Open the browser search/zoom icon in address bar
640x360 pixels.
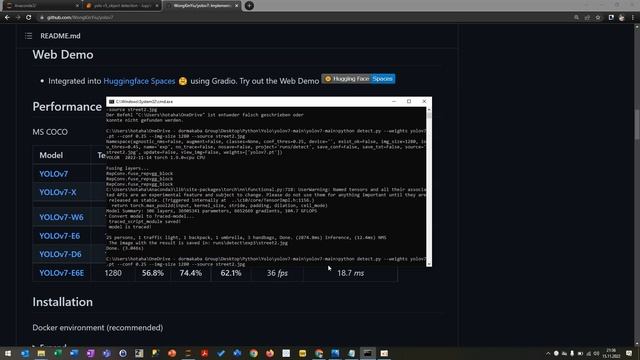pos(576,18)
